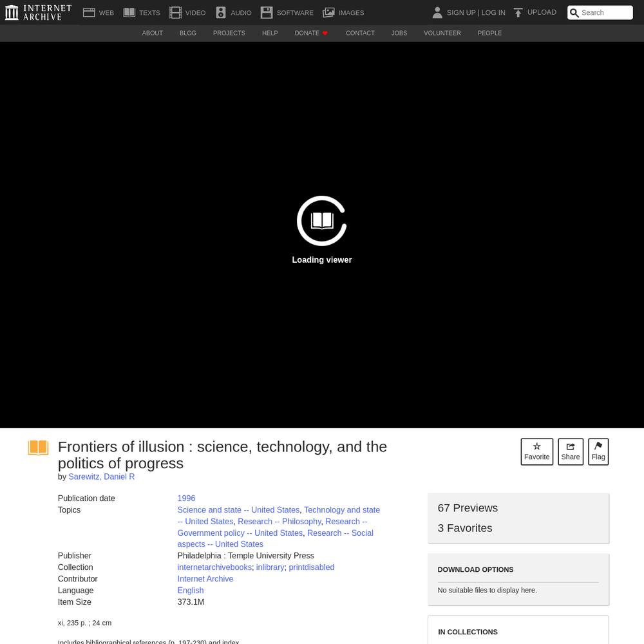Screen dimensions: 644x644
Task: Open the Texts book icon
Action: click(x=129, y=13)
